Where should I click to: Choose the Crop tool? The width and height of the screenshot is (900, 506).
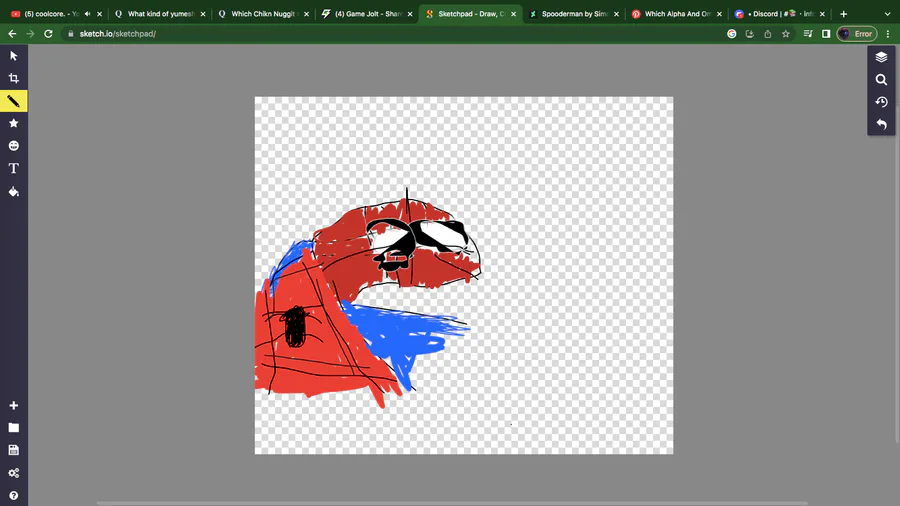click(14, 79)
